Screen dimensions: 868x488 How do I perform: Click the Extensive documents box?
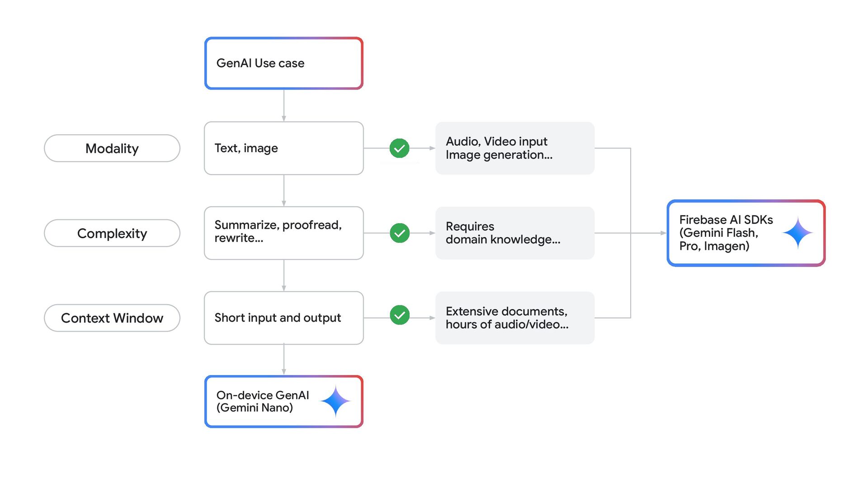click(514, 318)
